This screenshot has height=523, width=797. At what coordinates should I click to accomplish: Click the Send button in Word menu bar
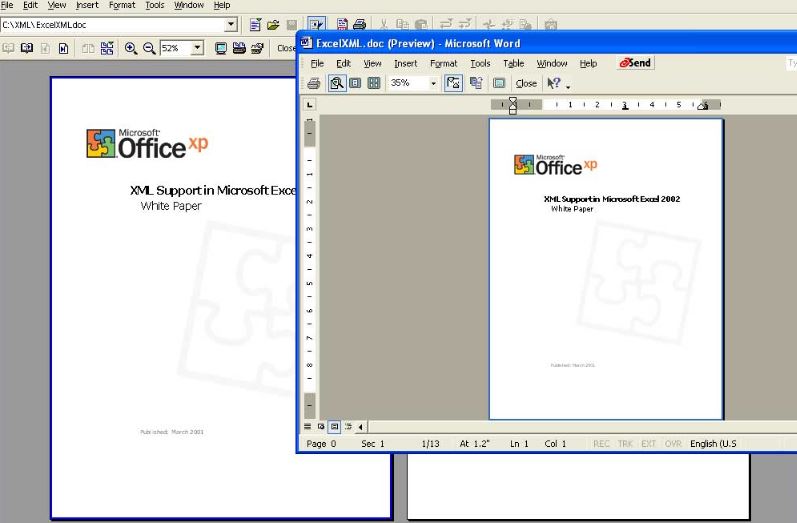click(635, 63)
